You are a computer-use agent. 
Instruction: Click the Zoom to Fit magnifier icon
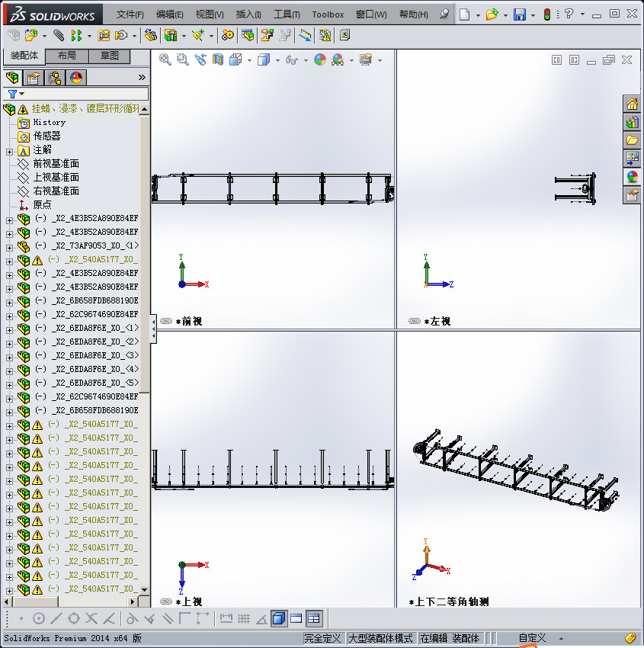[x=165, y=60]
